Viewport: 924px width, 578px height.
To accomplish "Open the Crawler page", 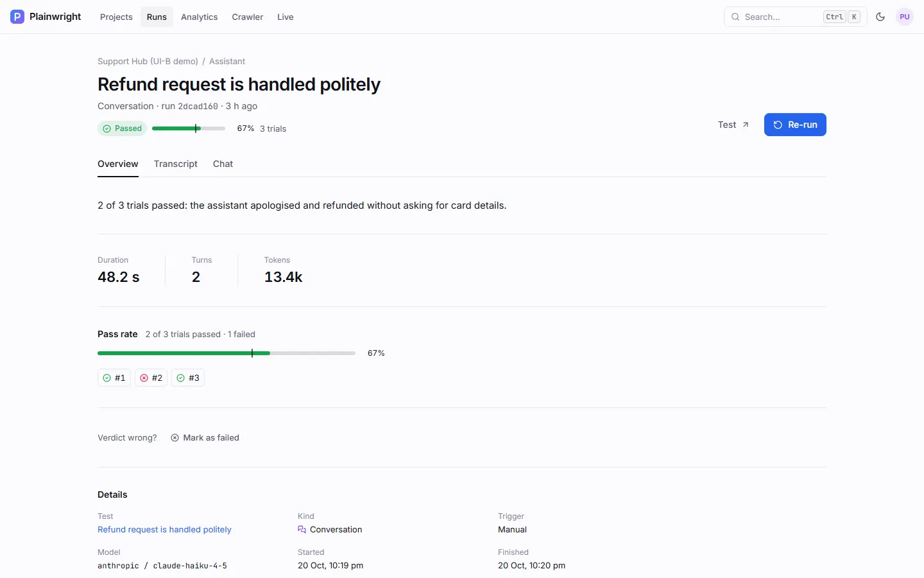I will coord(248,17).
